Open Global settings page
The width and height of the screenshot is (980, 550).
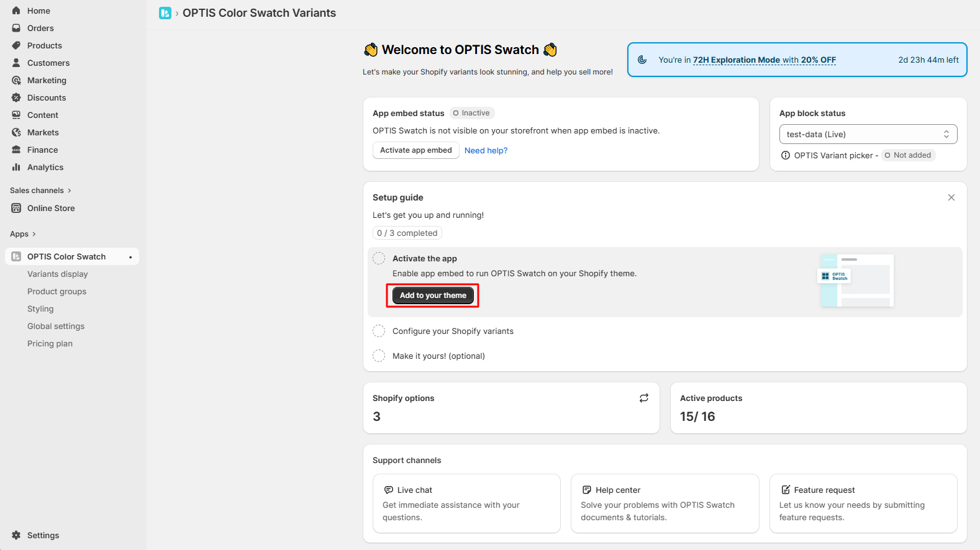[56, 326]
